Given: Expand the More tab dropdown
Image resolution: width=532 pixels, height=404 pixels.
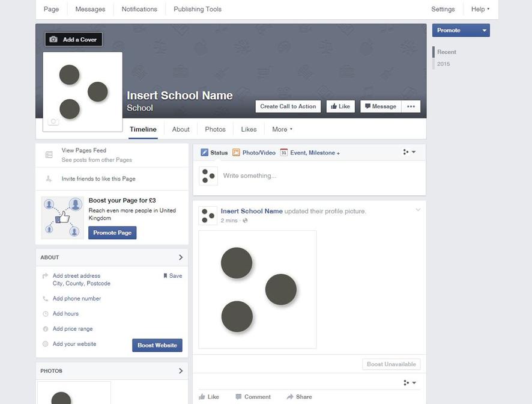Looking at the screenshot, I should [282, 129].
